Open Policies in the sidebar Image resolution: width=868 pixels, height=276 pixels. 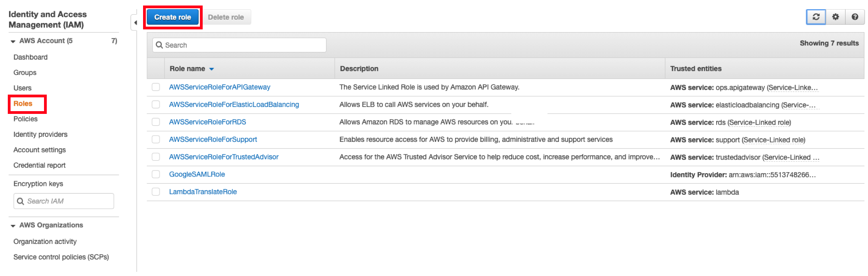(26, 119)
